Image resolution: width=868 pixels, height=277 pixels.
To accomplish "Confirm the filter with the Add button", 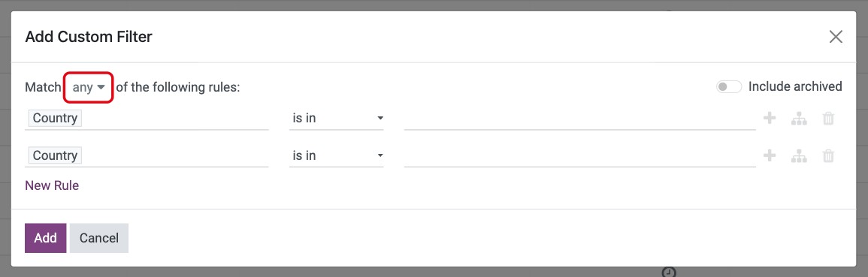I will tap(45, 238).
